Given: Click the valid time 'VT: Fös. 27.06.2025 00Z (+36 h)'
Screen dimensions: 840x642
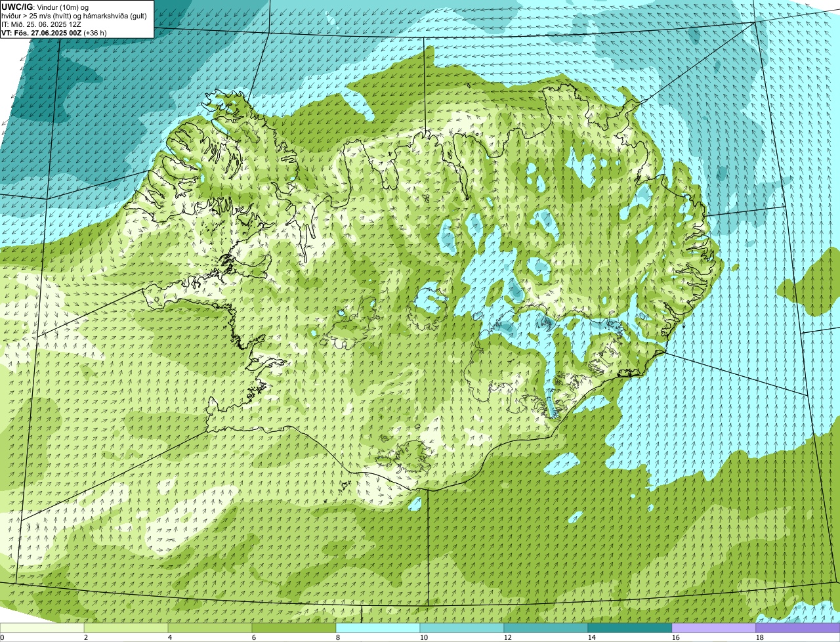Looking at the screenshot, I should tap(54, 32).
